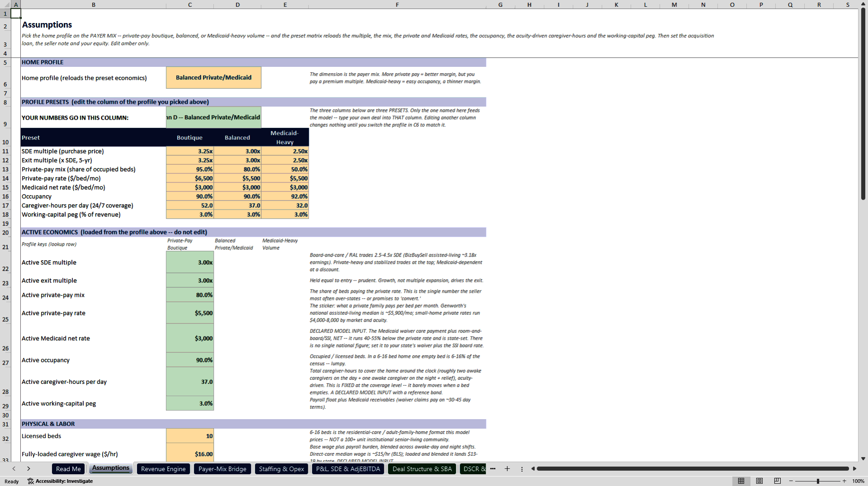Open the Payer-Mix Bridge sheet tab
This screenshot has height=486, width=868.
click(x=222, y=469)
